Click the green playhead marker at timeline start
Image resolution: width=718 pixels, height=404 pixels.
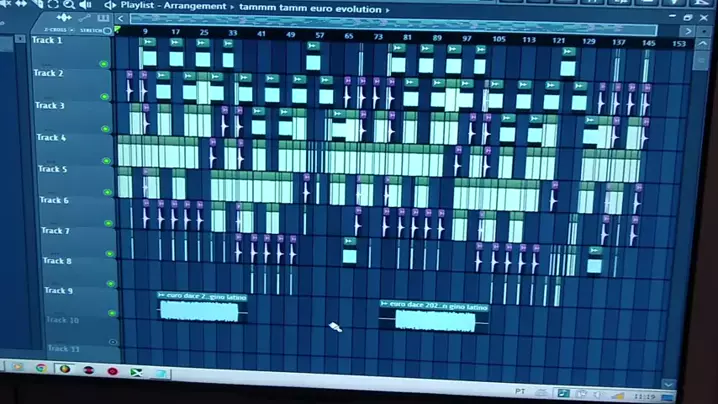pyautogui.click(x=117, y=30)
